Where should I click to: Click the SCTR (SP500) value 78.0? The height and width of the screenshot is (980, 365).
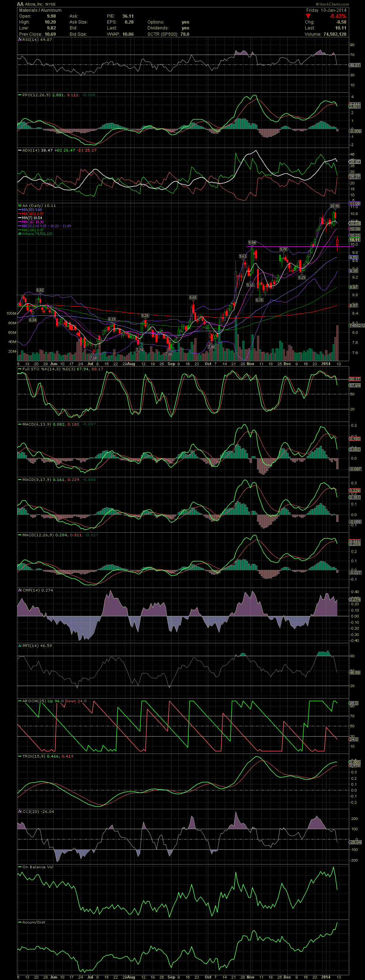pos(185,34)
